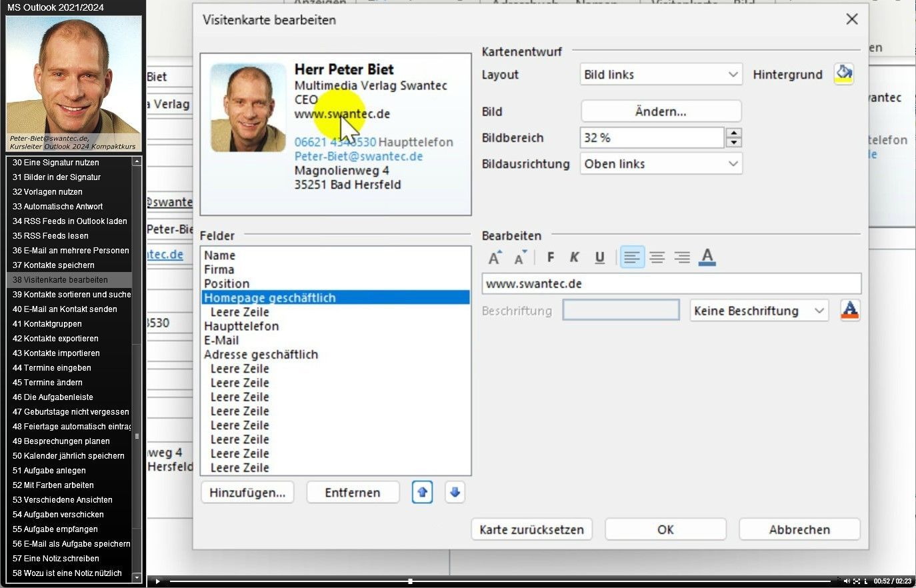Click the decrease font size icon
Viewport: 916px width, 588px height.
(520, 257)
